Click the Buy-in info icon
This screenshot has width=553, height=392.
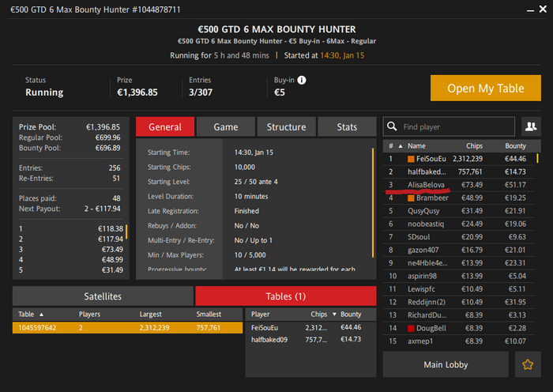(302, 80)
